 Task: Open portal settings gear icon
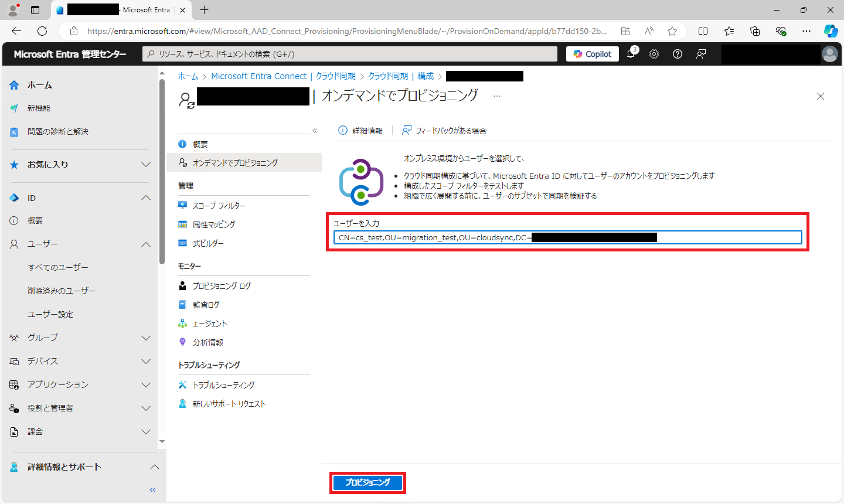pos(654,54)
